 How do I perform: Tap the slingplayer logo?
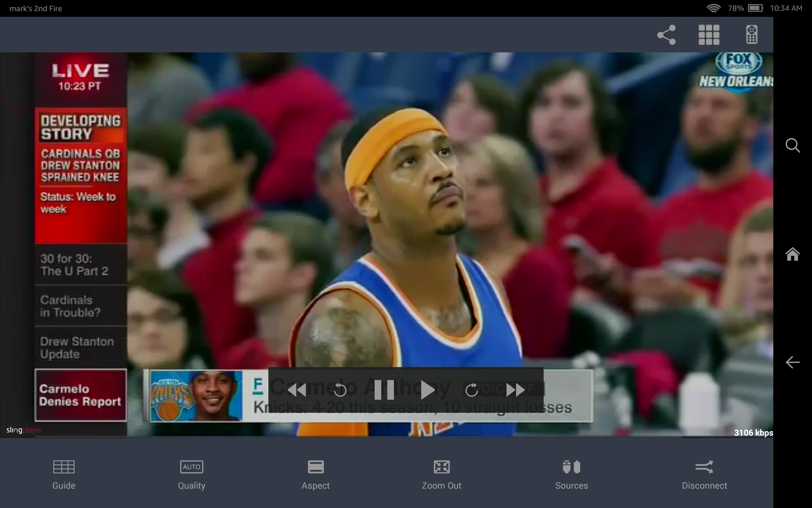pyautogui.click(x=24, y=430)
